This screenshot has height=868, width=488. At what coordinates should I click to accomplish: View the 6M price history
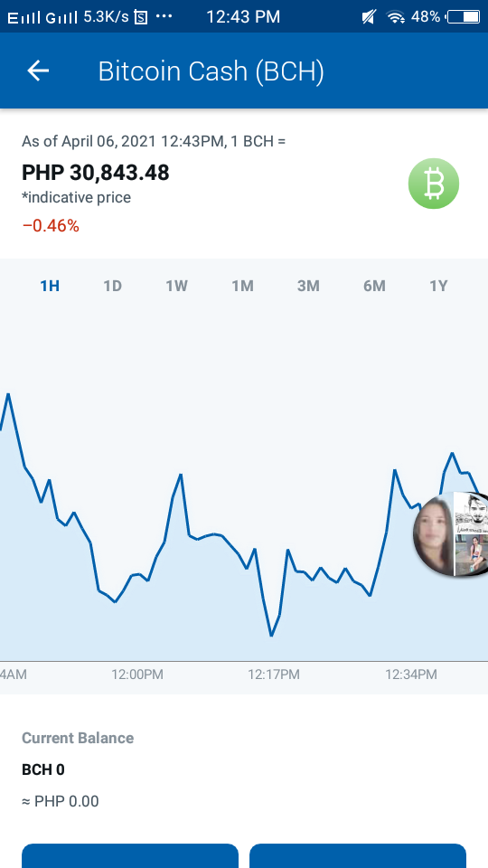374,286
